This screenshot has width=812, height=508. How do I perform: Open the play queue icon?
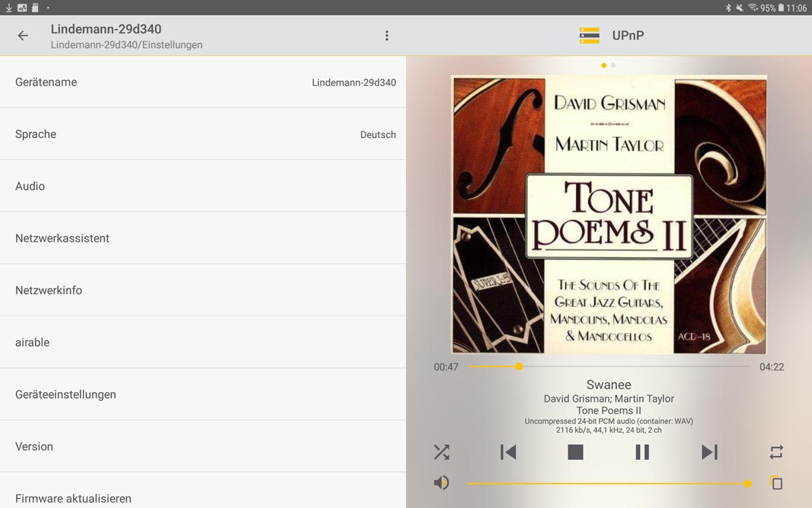pyautogui.click(x=776, y=483)
